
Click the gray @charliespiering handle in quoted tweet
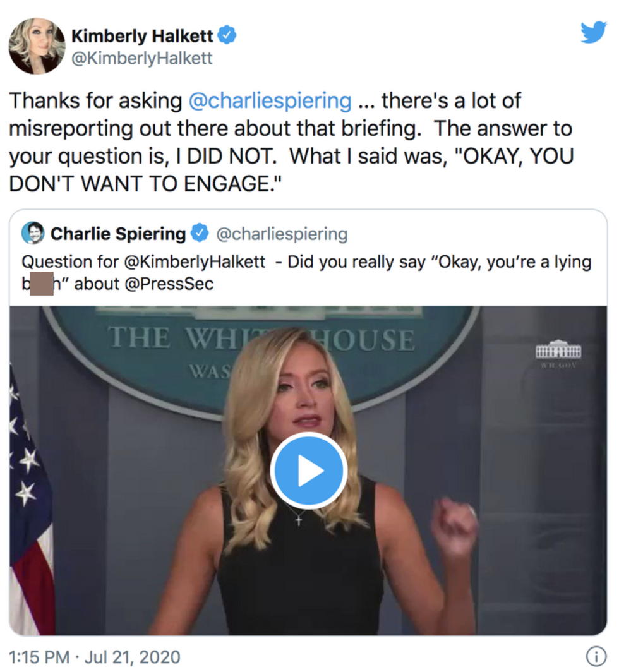tap(282, 234)
